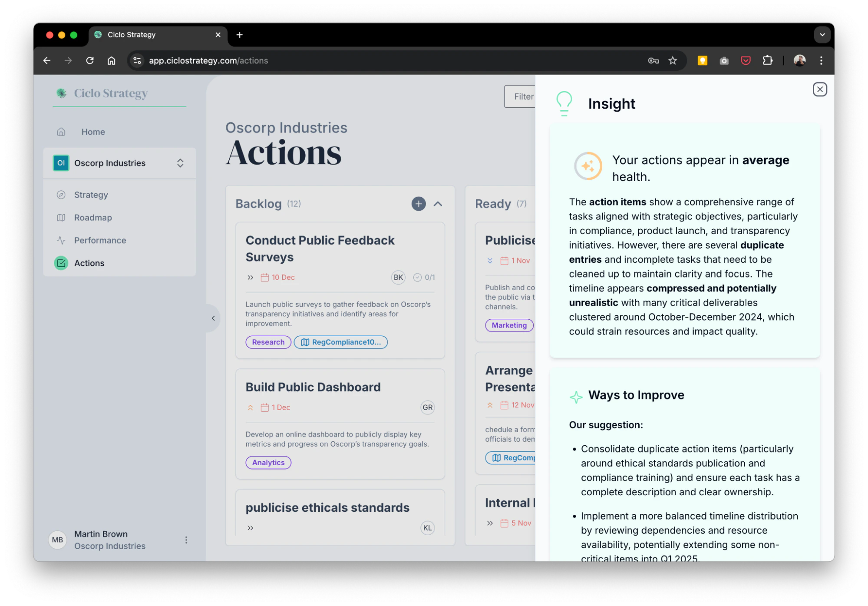This screenshot has height=606, width=868.
Task: Collapse the Backlog column
Action: click(x=438, y=204)
